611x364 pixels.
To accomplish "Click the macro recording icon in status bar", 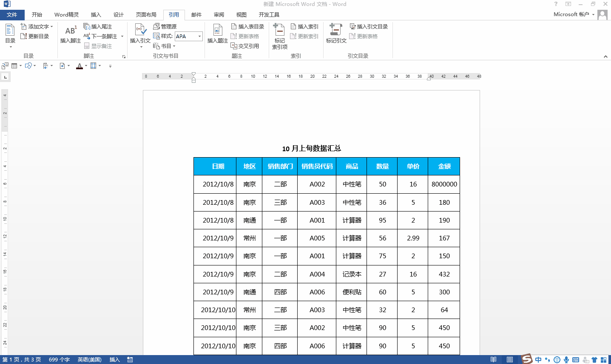I will (130, 360).
